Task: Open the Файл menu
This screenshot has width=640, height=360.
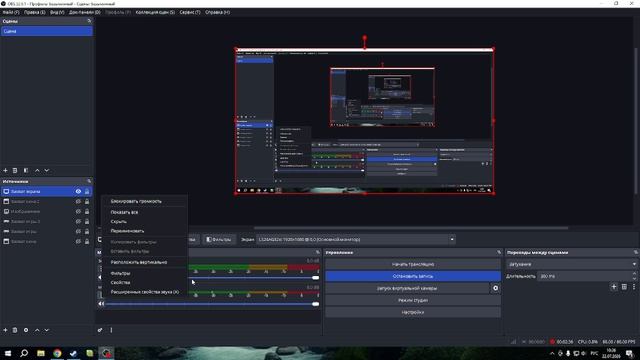Action: [x=11, y=12]
